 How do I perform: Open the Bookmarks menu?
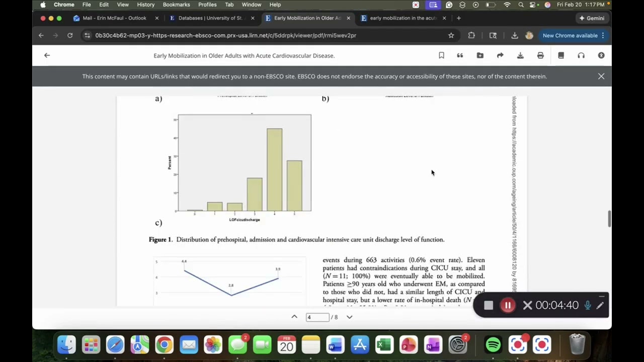pyautogui.click(x=176, y=5)
